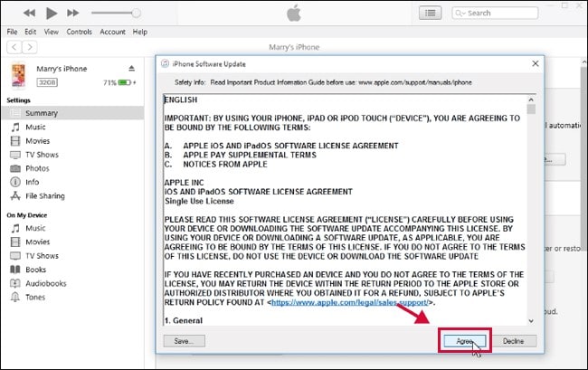
Task: Go forward with the right arrow
Action: (30, 47)
